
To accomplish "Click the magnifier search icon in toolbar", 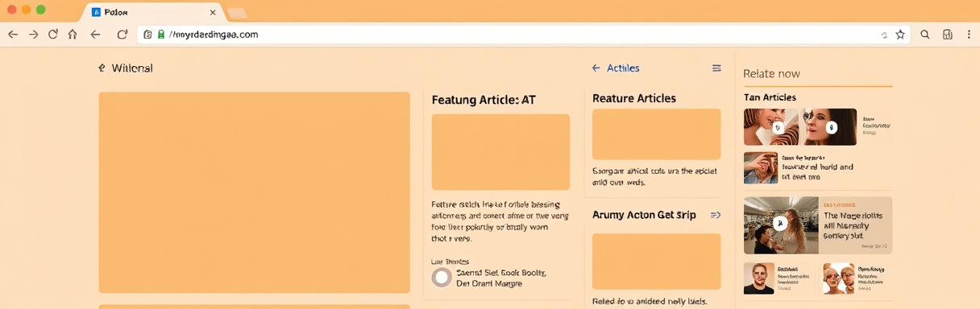I will [x=925, y=35].
